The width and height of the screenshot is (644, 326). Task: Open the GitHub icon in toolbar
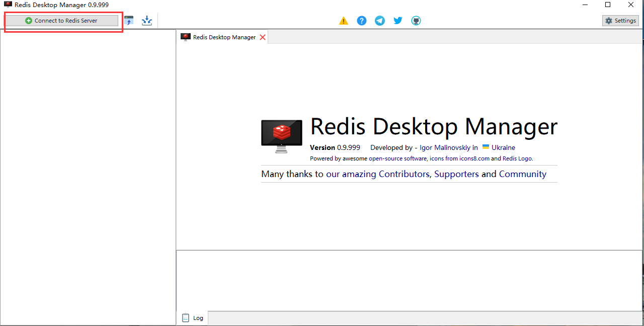pyautogui.click(x=416, y=21)
